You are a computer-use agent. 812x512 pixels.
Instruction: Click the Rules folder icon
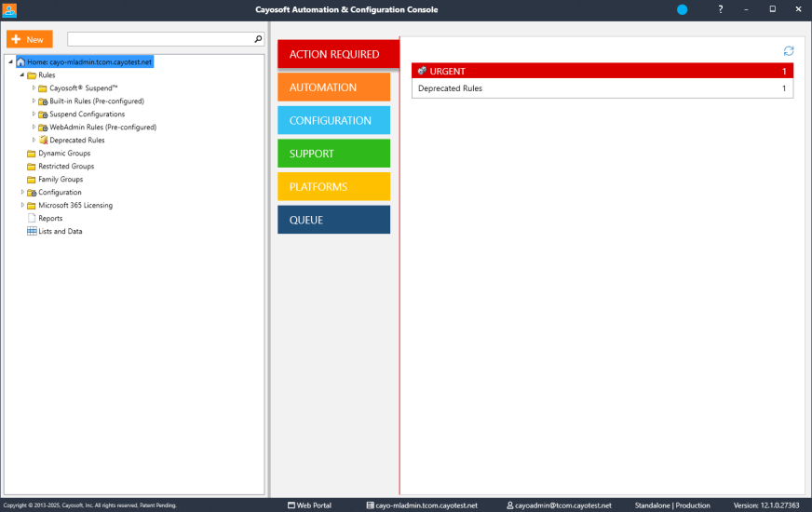(32, 75)
